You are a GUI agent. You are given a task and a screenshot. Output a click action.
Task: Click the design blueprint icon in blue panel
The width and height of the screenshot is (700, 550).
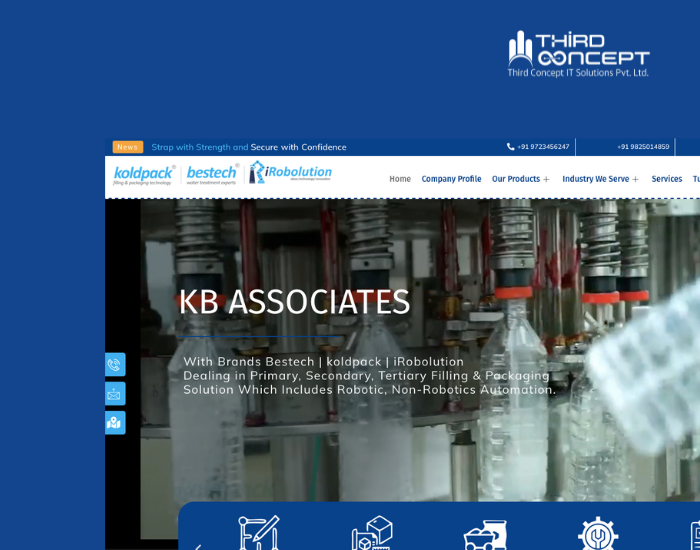coord(258,532)
